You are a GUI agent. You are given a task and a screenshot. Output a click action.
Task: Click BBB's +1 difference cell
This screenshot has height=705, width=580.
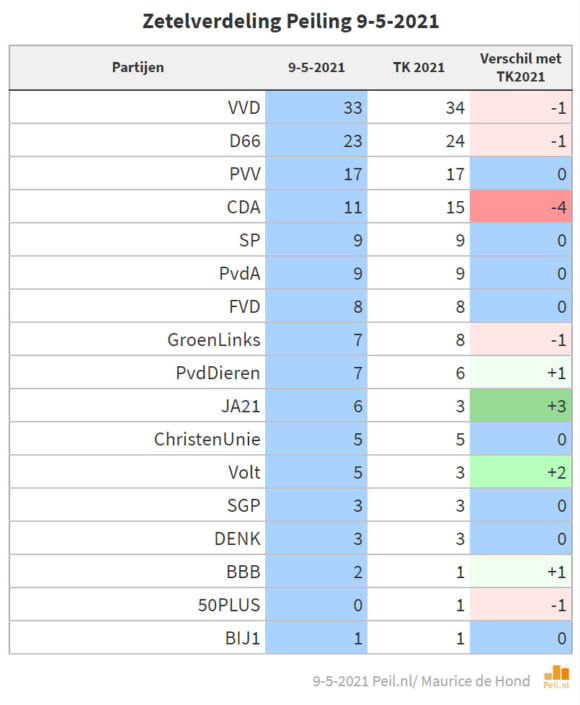(521, 571)
